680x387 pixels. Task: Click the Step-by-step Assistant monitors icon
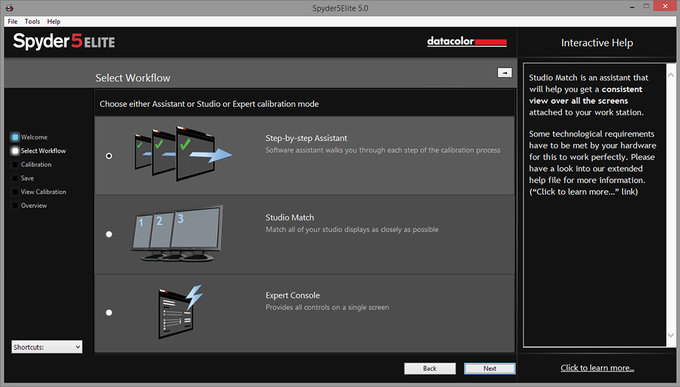coord(183,154)
